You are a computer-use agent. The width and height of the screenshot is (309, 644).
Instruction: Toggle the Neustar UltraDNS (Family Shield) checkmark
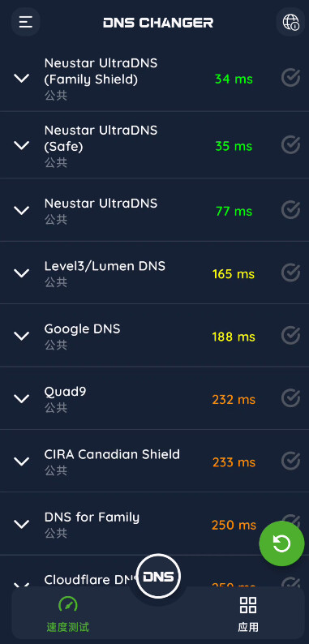(x=290, y=78)
